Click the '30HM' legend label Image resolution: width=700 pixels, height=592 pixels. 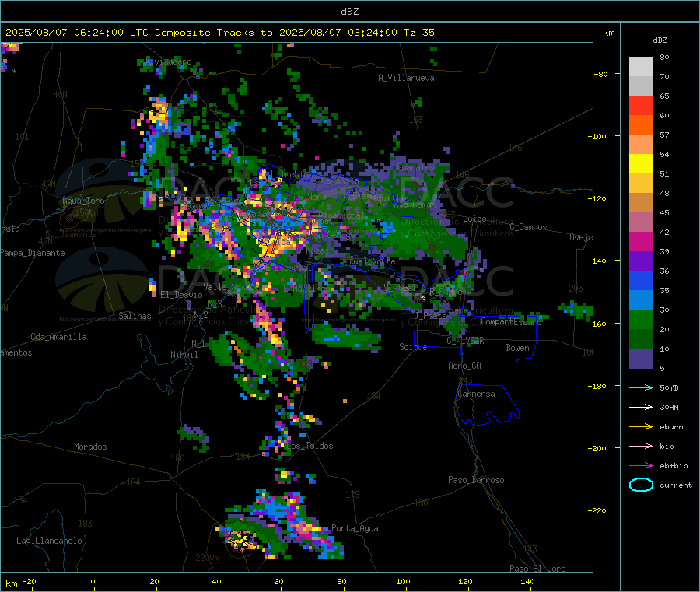tap(669, 407)
